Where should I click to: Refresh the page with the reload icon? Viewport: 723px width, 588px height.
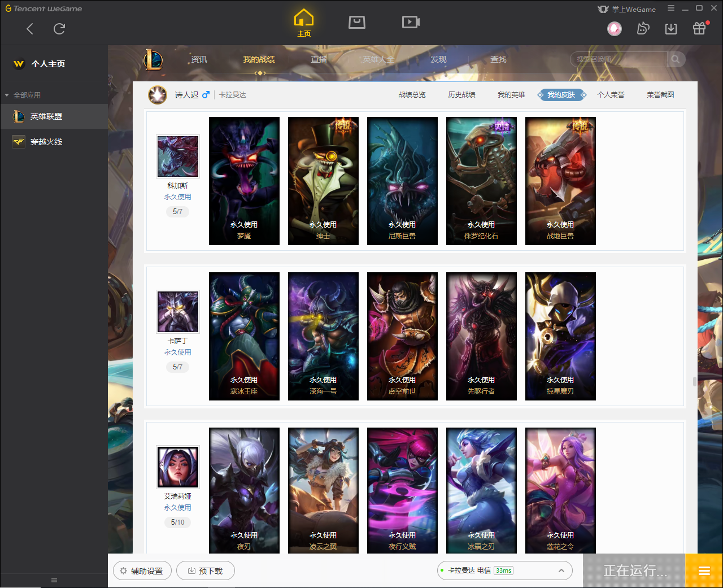(59, 29)
